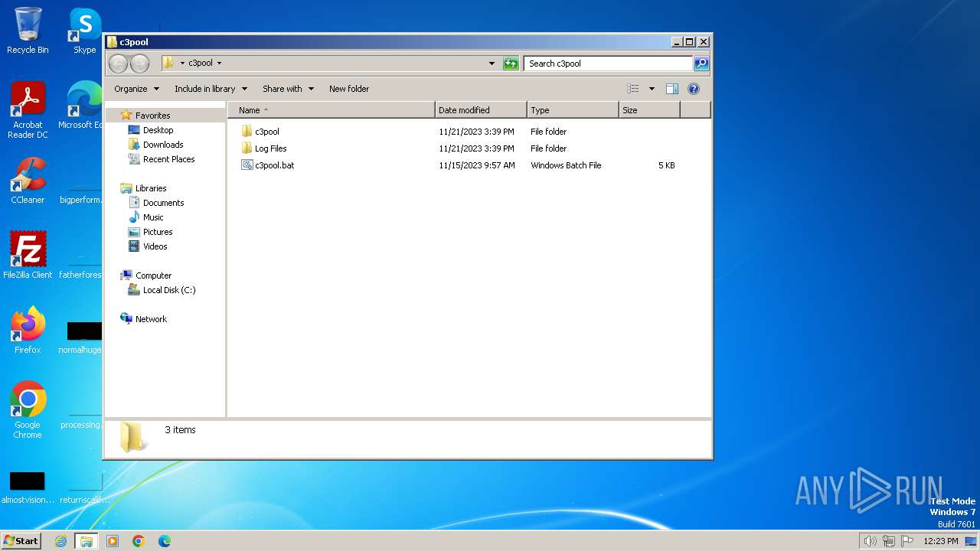The image size is (980, 551).
Task: Sort by Size column header
Action: [649, 110]
